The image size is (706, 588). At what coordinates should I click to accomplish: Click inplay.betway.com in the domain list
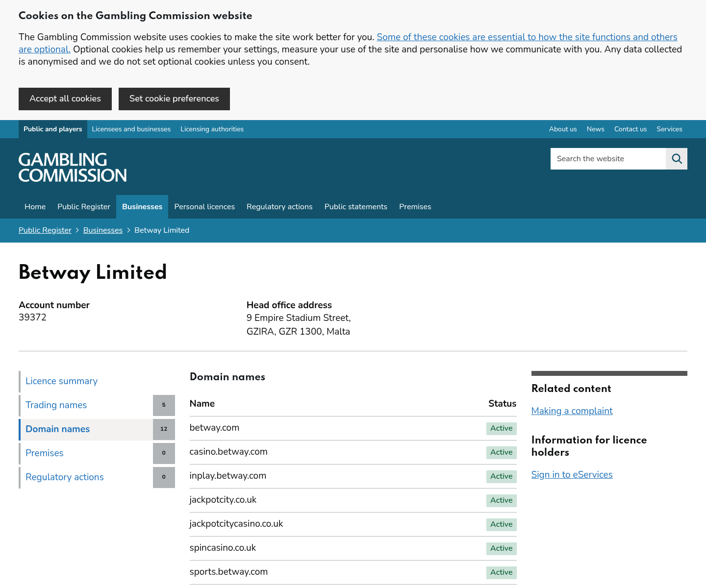pyautogui.click(x=228, y=476)
